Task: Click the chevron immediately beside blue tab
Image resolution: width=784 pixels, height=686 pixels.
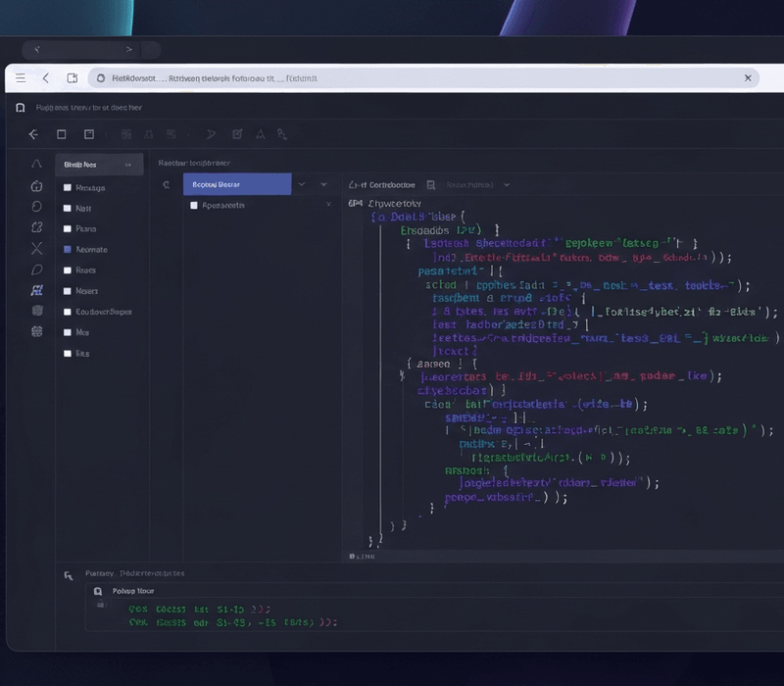Action: [x=302, y=184]
